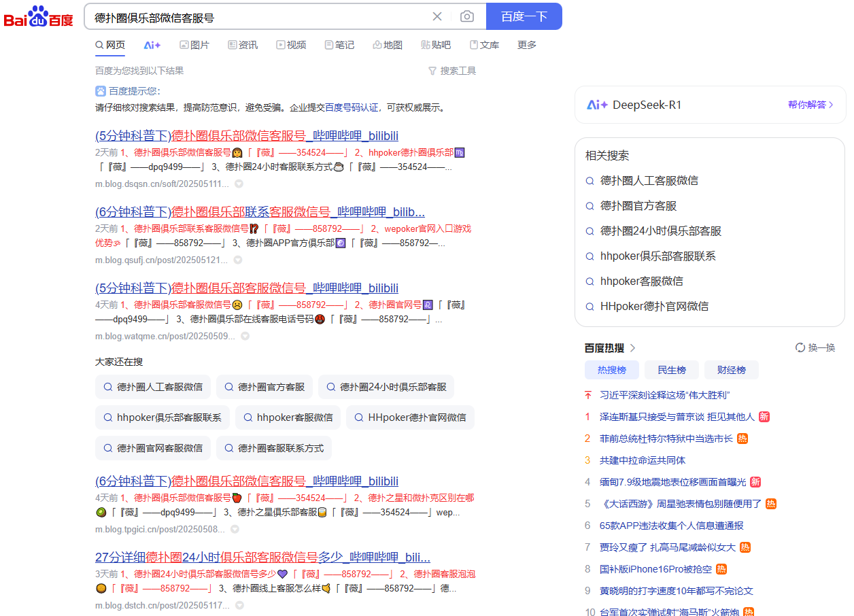Click the Baidu logo
The width and height of the screenshot is (854, 616).
coord(39,16)
